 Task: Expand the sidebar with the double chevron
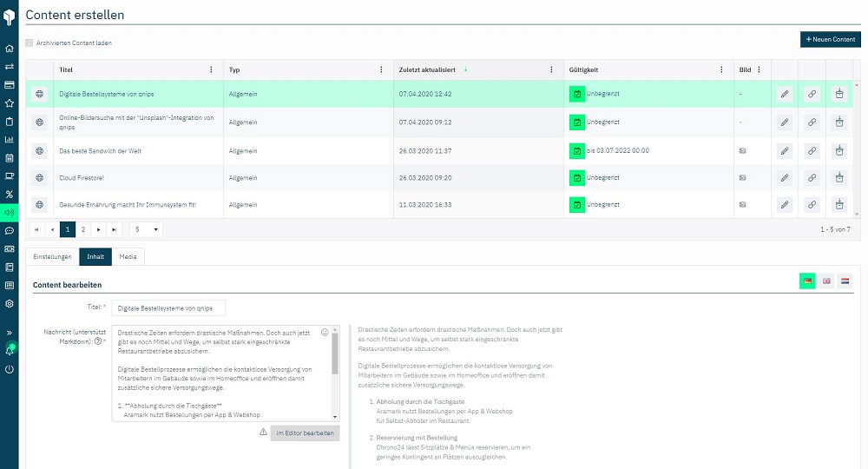point(10,333)
